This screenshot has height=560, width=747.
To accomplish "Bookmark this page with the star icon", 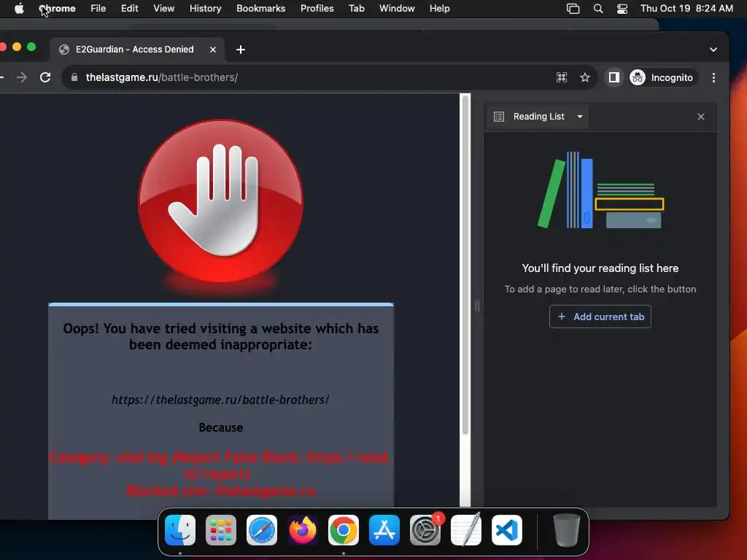I will point(585,77).
